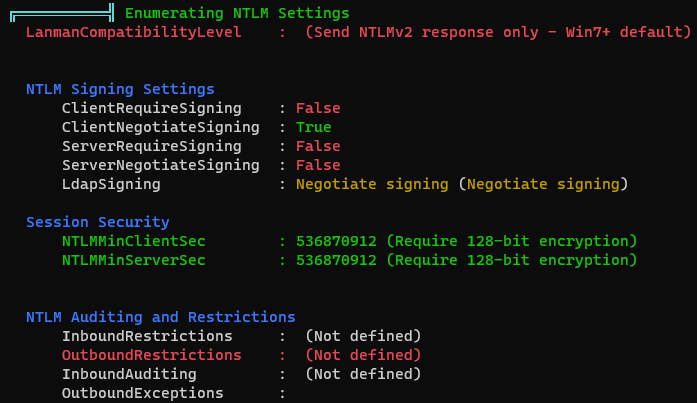697x403 pixels.
Task: Select the NTLM Signing Settings header
Action: [120, 89]
